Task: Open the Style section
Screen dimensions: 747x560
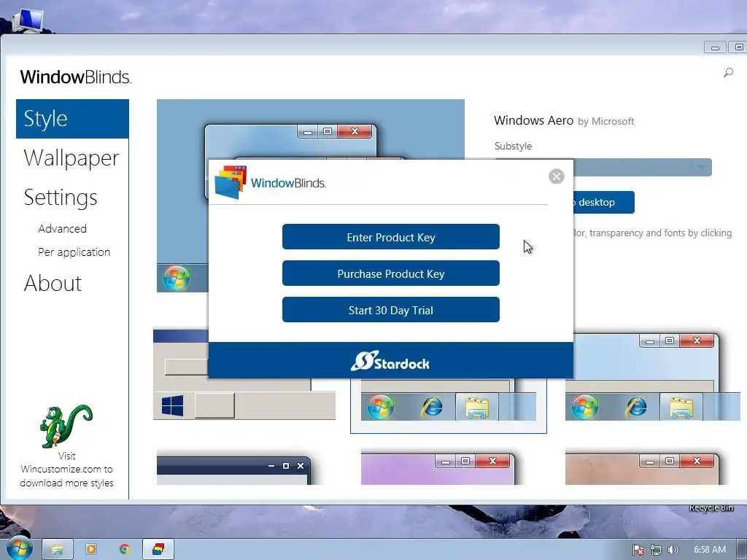Action: tap(72, 119)
